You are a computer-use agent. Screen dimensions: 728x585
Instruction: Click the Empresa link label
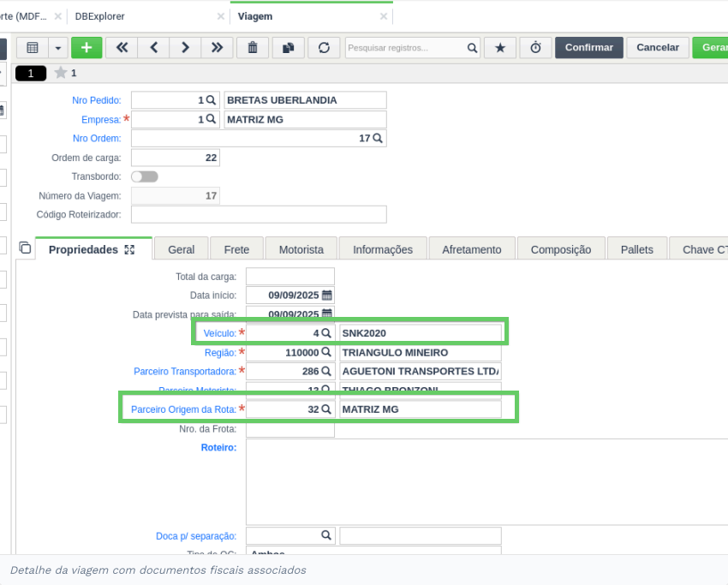coord(101,120)
